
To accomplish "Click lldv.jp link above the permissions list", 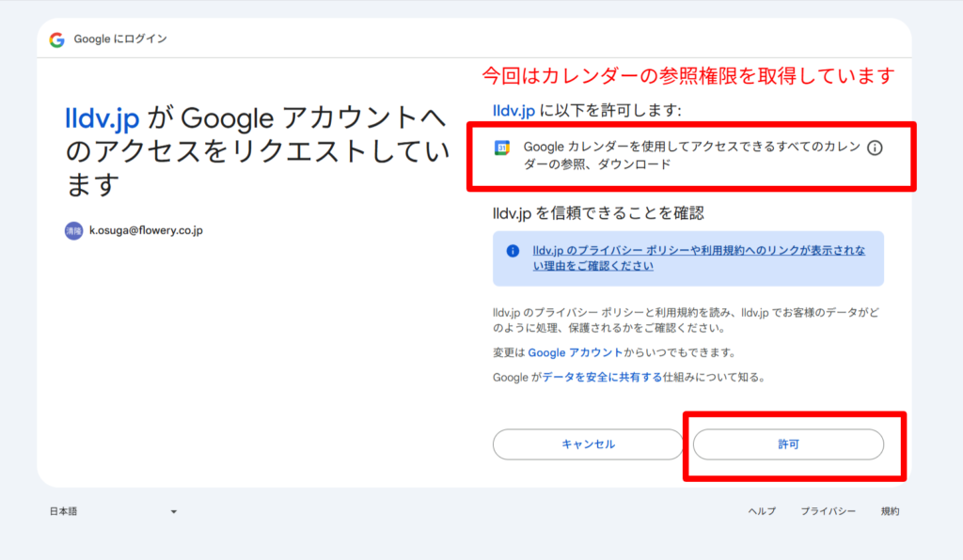I will pos(514,111).
